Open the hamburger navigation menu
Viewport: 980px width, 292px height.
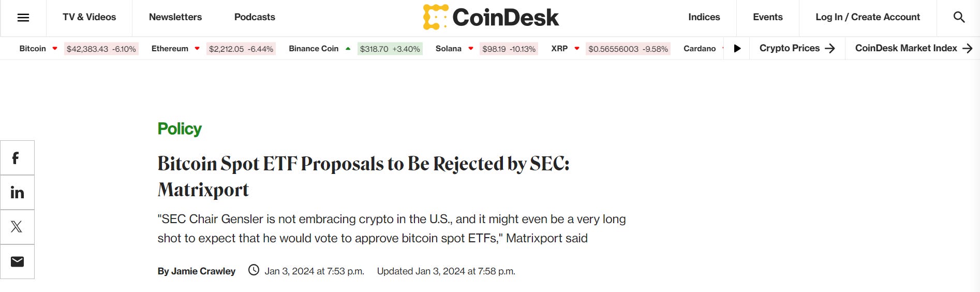point(23,18)
